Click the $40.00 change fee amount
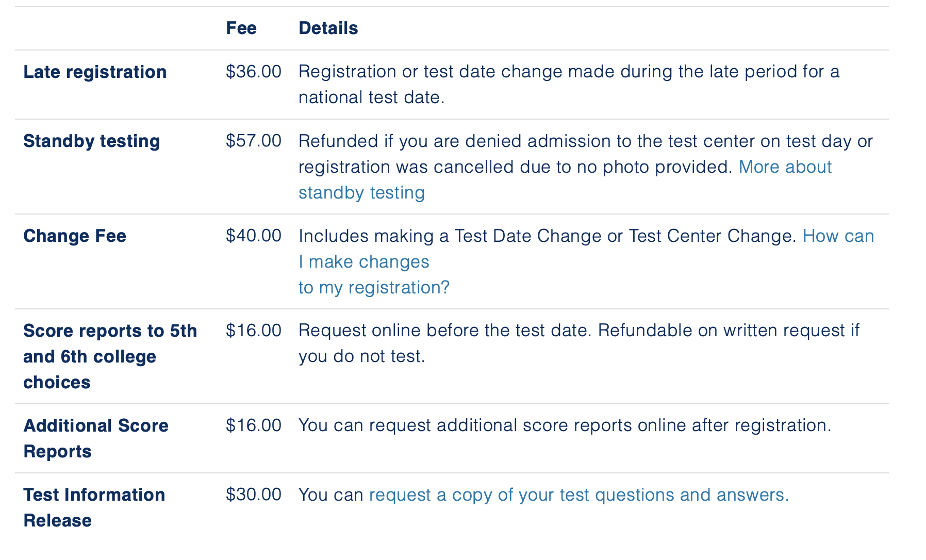This screenshot has width=926, height=560. click(253, 236)
